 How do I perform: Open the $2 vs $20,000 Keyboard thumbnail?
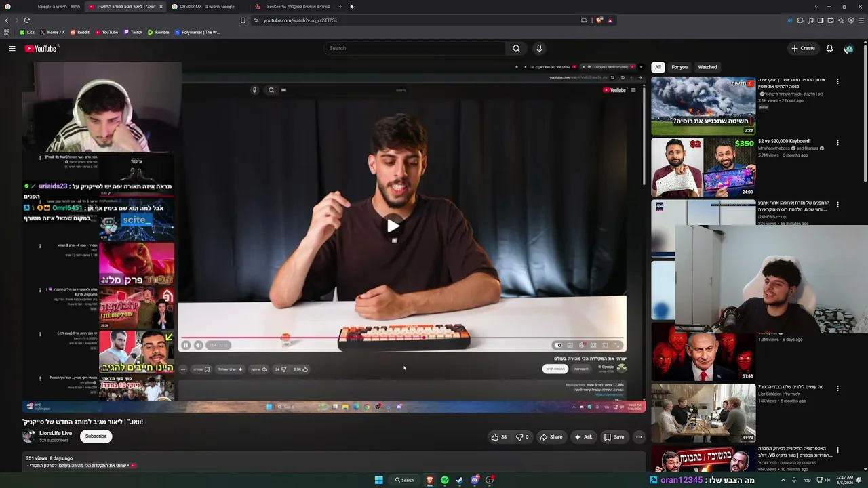pos(703,167)
